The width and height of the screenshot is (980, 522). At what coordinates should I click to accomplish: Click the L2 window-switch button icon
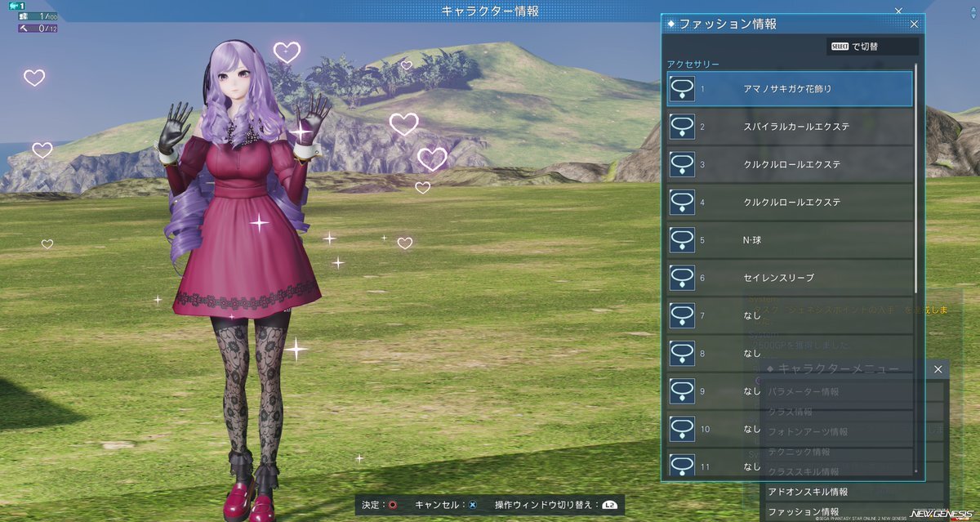[609, 506]
